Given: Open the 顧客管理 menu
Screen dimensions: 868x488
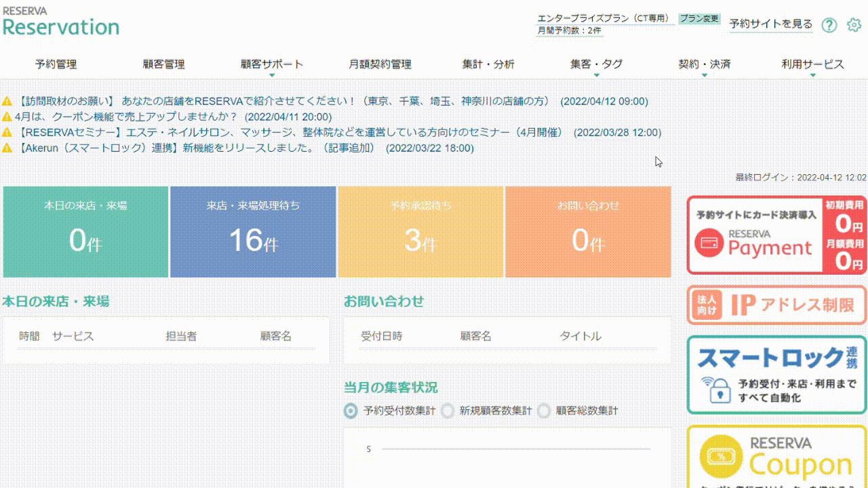Looking at the screenshot, I should pos(163,65).
